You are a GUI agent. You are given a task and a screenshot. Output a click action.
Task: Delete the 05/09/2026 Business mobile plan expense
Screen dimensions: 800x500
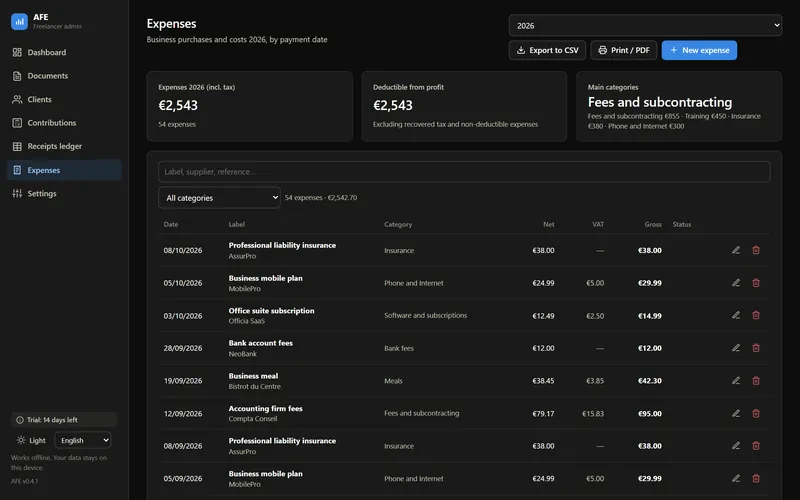coord(756,478)
